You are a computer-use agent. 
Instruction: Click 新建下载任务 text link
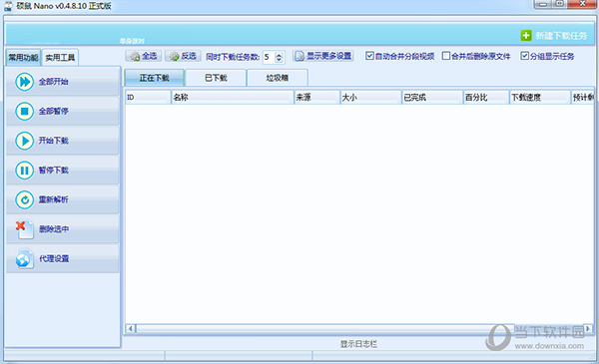[561, 36]
